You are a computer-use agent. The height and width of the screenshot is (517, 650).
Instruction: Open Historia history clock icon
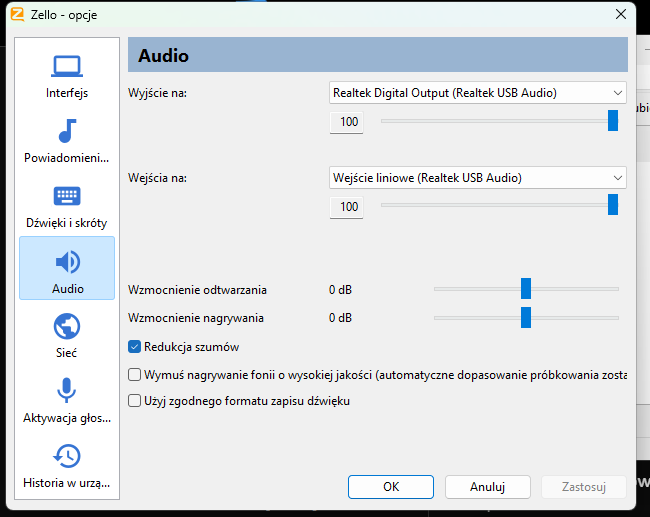click(67, 456)
